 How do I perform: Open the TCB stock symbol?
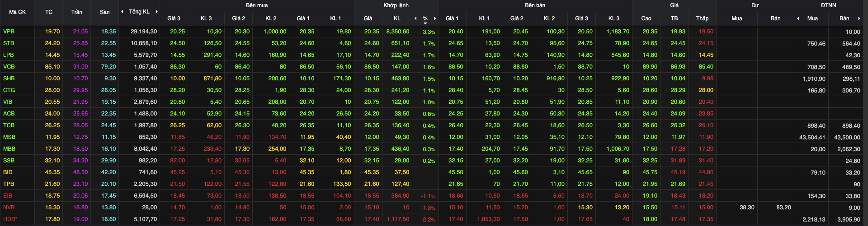click(x=9, y=125)
